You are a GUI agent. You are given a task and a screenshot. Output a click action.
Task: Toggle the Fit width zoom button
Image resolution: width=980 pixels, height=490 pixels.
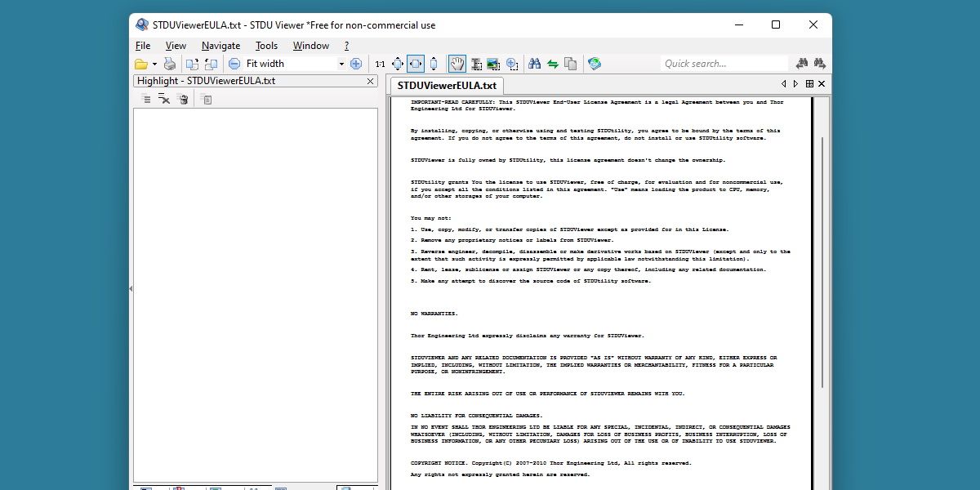pyautogui.click(x=416, y=64)
